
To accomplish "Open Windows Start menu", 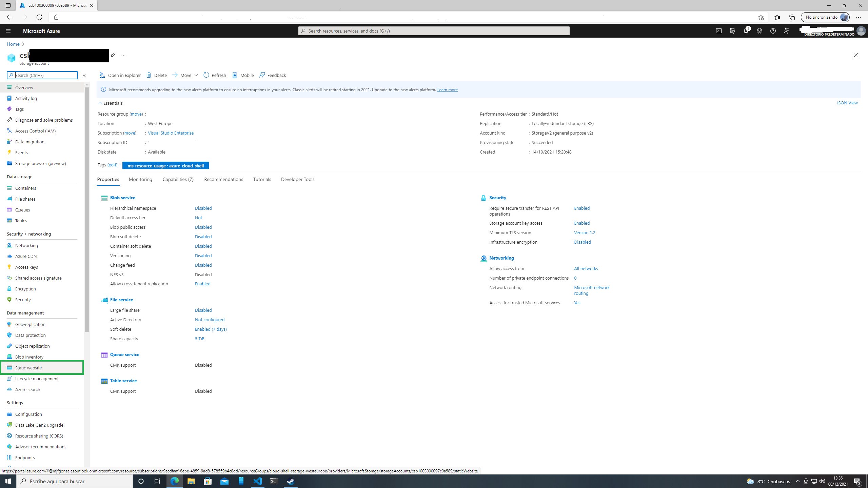I will [x=8, y=481].
